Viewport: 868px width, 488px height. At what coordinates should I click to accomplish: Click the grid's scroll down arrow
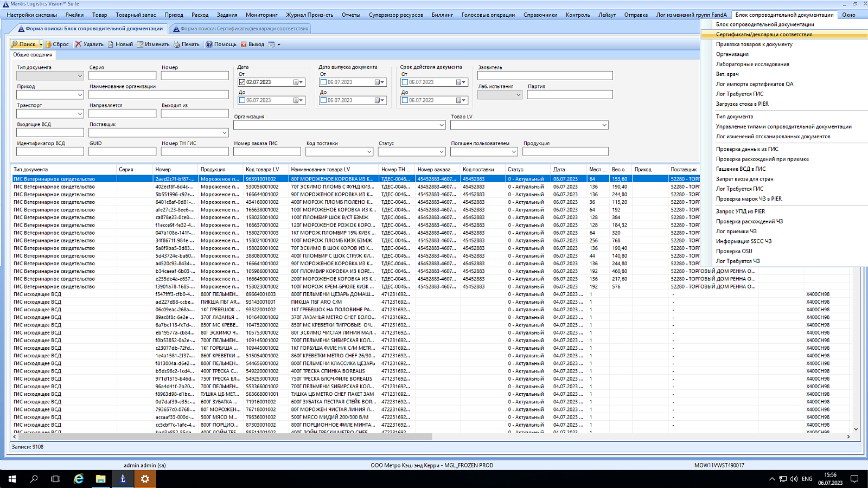pyautogui.click(x=856, y=429)
